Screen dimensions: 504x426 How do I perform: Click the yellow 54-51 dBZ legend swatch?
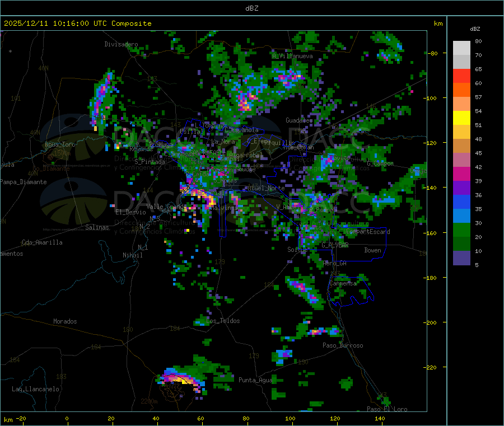pyautogui.click(x=461, y=118)
